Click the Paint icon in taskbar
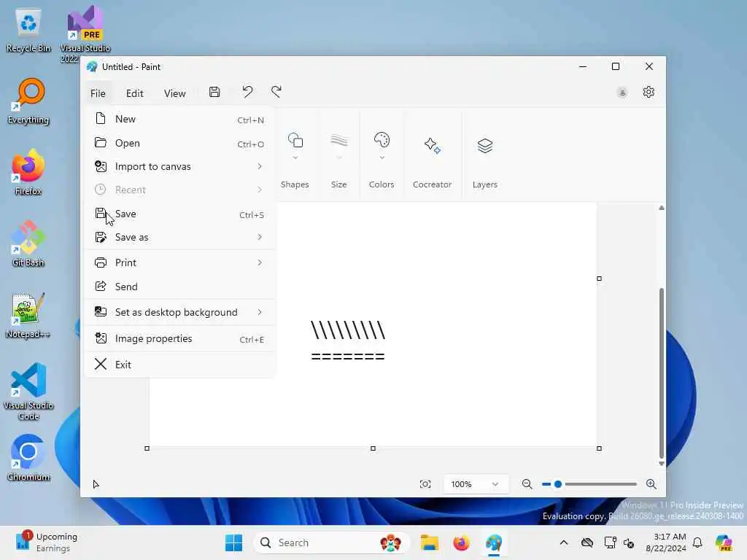 [x=494, y=542]
